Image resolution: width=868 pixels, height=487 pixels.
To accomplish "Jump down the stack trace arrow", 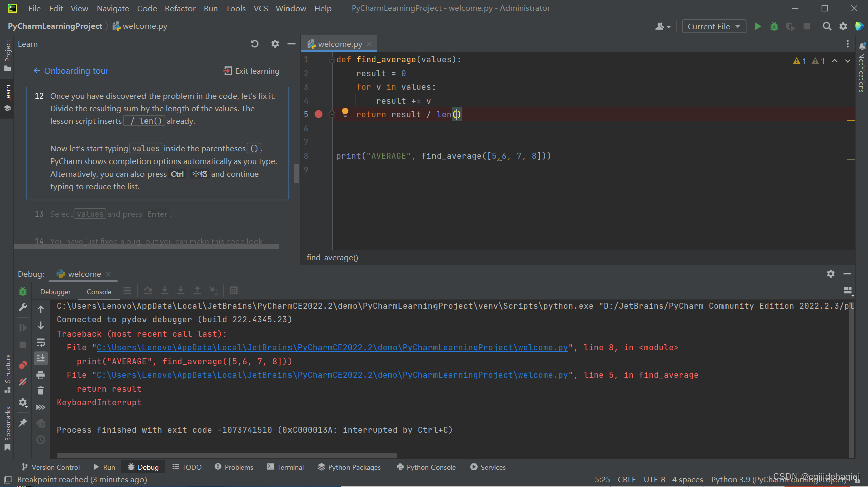I will [41, 326].
